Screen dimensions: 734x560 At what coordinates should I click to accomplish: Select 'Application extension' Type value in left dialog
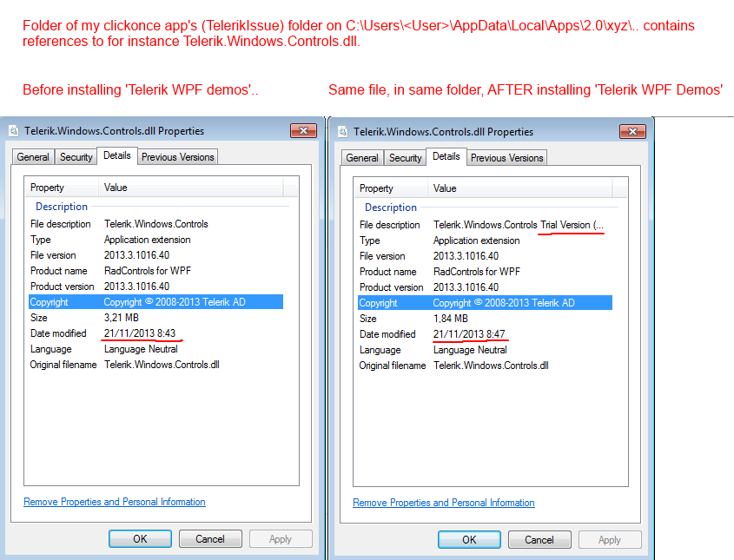tap(147, 240)
